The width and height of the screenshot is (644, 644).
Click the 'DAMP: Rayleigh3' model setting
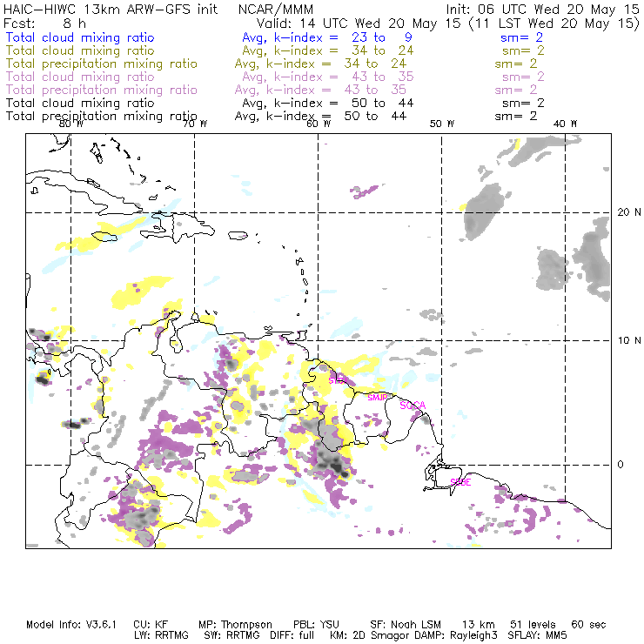(456, 635)
